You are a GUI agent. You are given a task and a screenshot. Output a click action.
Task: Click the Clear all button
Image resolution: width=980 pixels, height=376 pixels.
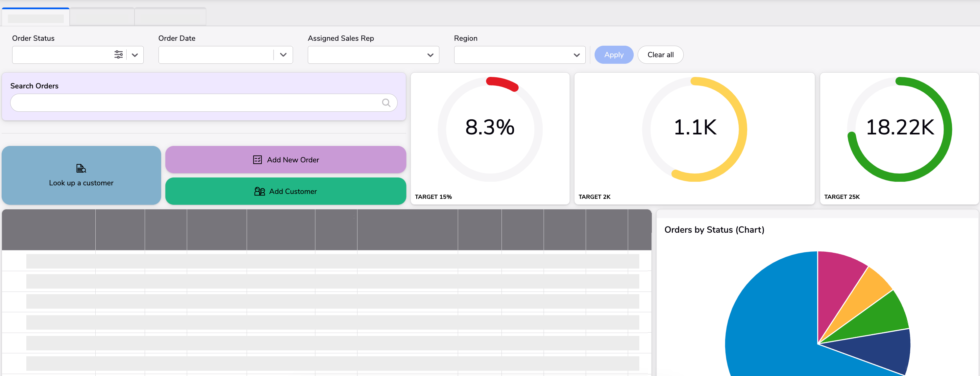pyautogui.click(x=660, y=55)
